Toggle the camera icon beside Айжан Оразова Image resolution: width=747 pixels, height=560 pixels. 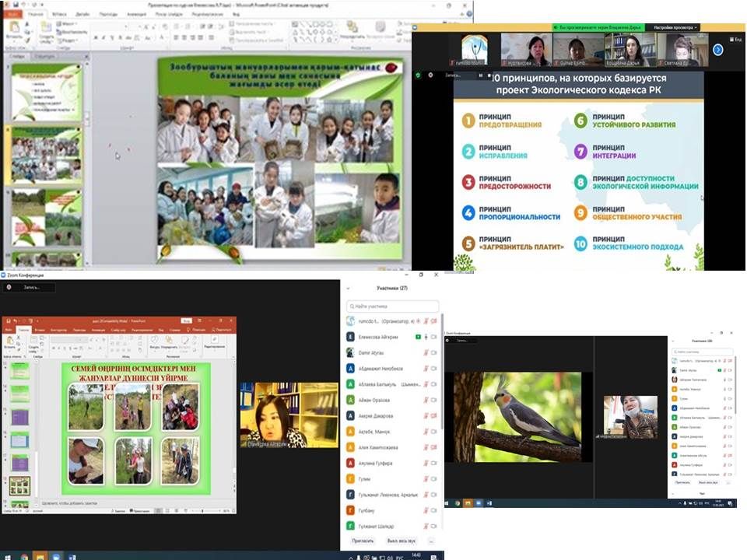point(433,400)
